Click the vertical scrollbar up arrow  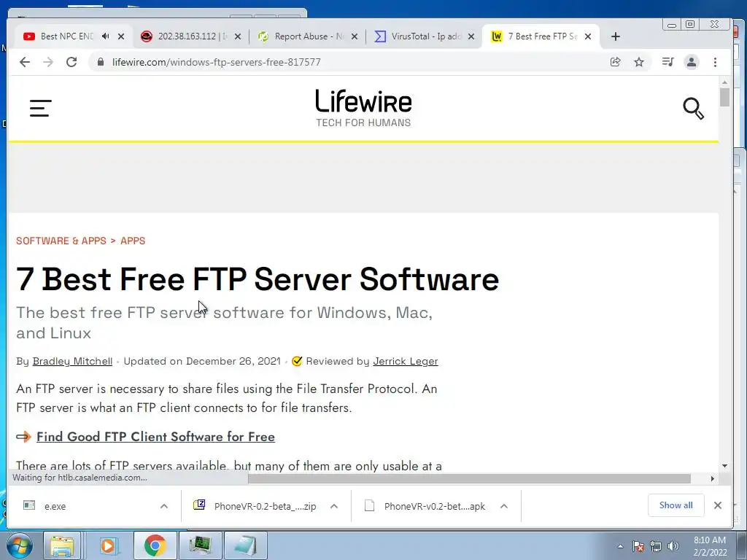[724, 83]
